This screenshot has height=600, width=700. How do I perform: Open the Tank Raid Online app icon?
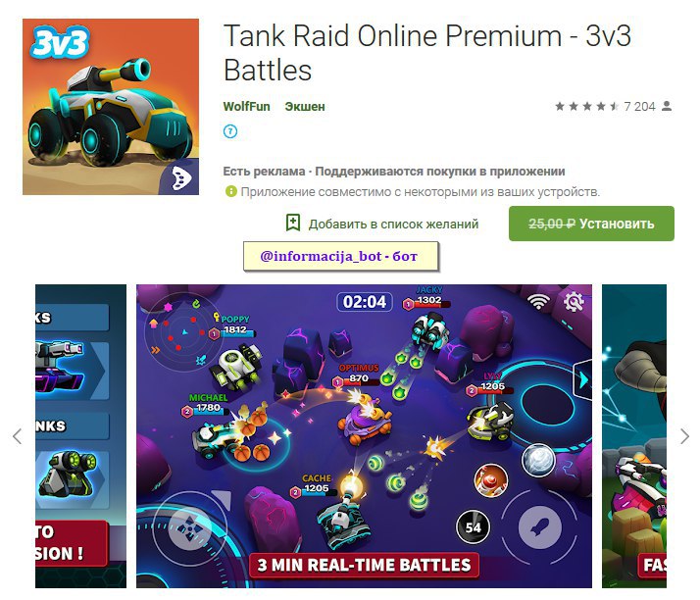tap(111, 107)
